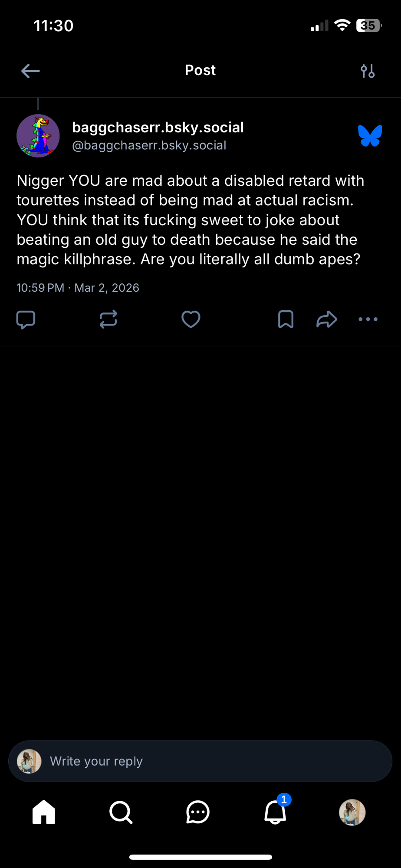The height and width of the screenshot is (868, 401).
Task: Open baggchaserr.bsky.social display name profile
Action: 158,128
